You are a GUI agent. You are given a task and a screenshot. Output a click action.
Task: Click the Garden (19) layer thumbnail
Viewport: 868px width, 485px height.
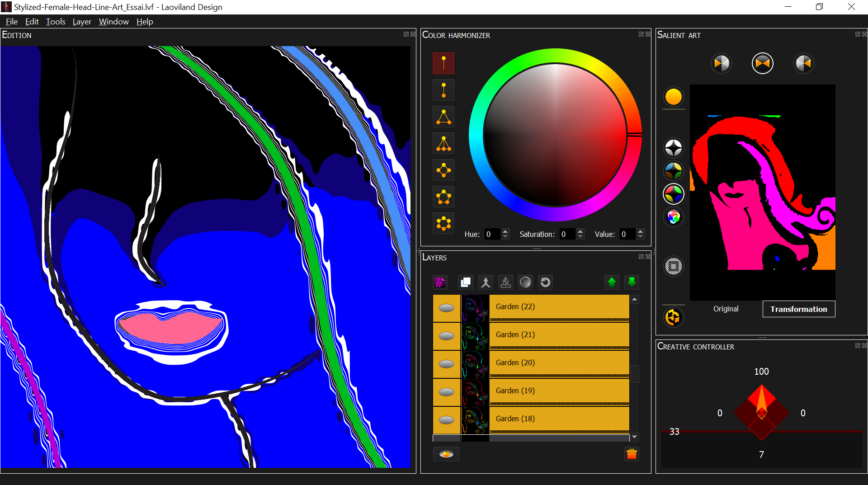tap(475, 392)
